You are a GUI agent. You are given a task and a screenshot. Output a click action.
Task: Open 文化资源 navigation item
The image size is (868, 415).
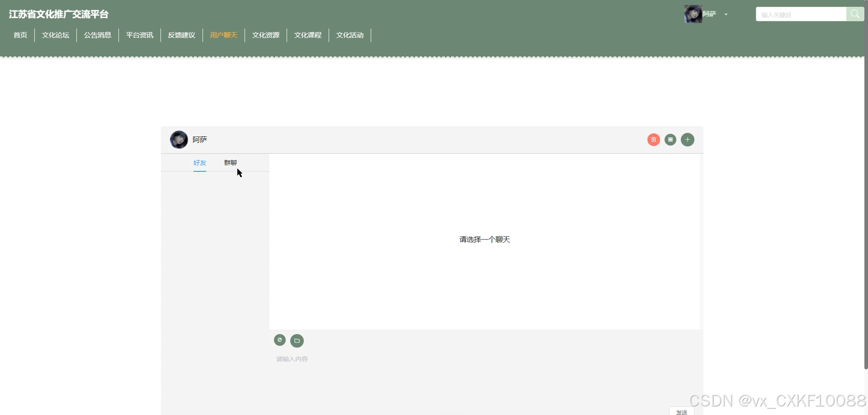click(x=266, y=35)
